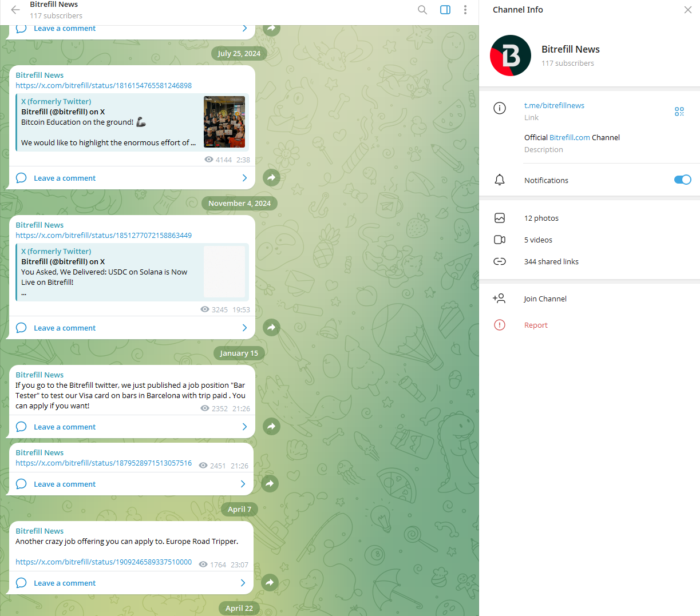The width and height of the screenshot is (700, 616).
Task: Click the April 7 date badge
Action: (x=239, y=509)
